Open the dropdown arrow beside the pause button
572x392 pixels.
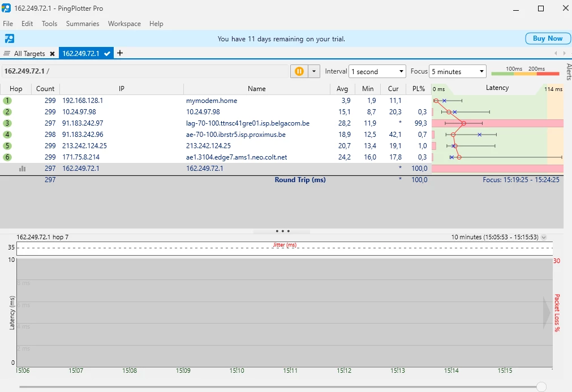click(314, 71)
